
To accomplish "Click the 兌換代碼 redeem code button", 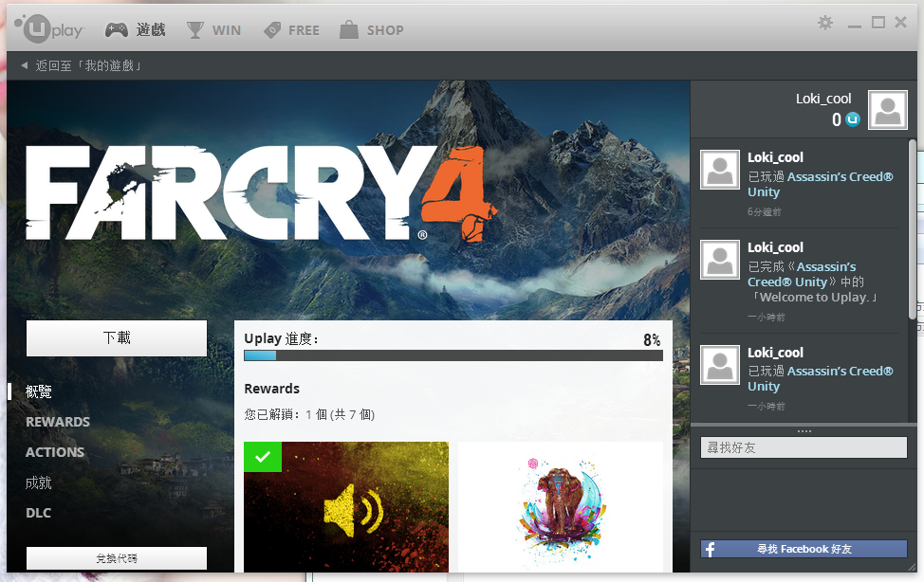I will pos(117,558).
